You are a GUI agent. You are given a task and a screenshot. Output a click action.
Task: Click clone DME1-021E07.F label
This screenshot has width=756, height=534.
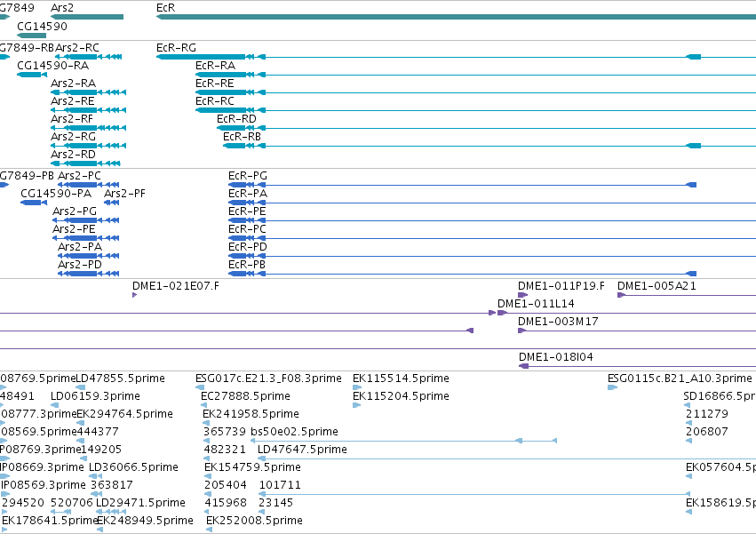(176, 286)
